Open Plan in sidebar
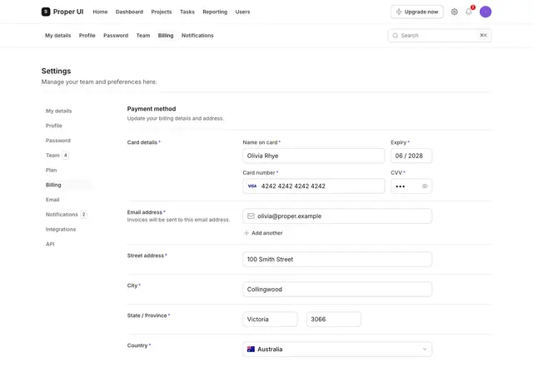The image size is (533, 392). coord(52,170)
